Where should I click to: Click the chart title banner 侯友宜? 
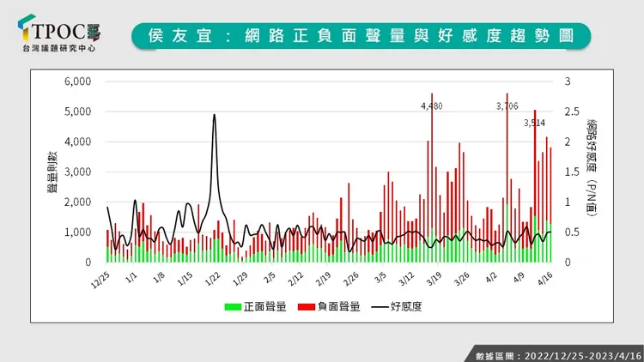coord(361,36)
